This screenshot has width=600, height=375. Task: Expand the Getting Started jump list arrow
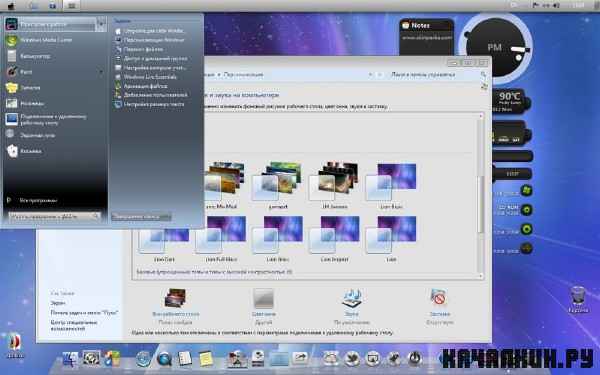pyautogui.click(x=101, y=24)
